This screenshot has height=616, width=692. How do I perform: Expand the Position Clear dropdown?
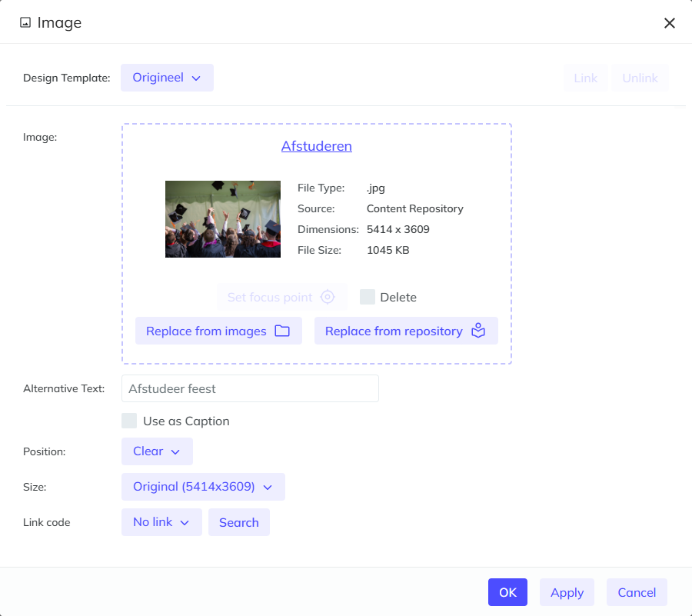click(157, 451)
